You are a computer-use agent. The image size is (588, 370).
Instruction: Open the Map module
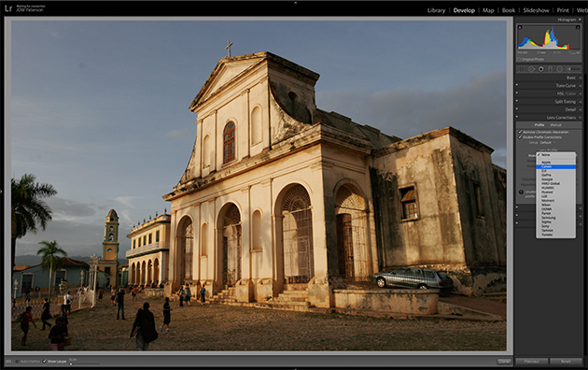pos(488,10)
